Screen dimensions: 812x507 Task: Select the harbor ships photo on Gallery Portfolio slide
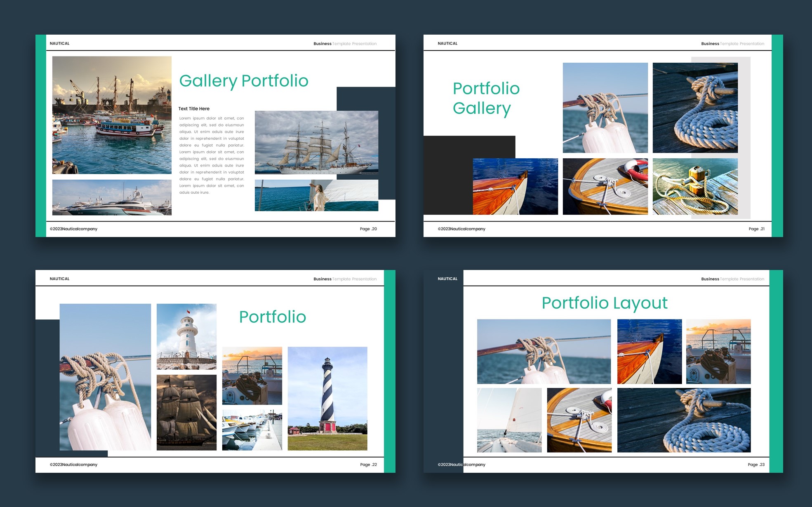point(111,115)
